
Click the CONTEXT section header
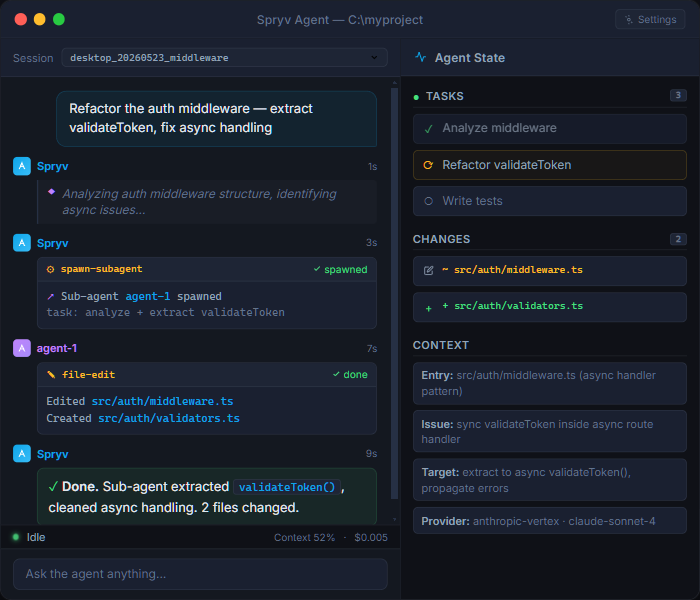[440, 345]
